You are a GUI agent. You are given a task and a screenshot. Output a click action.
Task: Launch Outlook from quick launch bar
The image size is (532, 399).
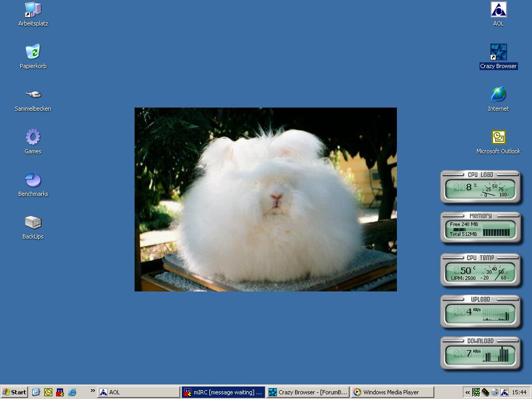tap(48, 392)
